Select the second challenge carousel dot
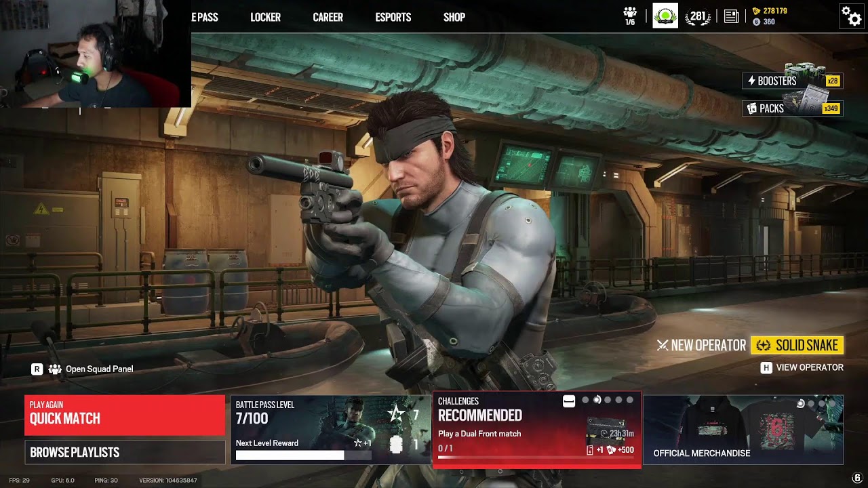Viewport: 868px width, 488px height. (597, 401)
